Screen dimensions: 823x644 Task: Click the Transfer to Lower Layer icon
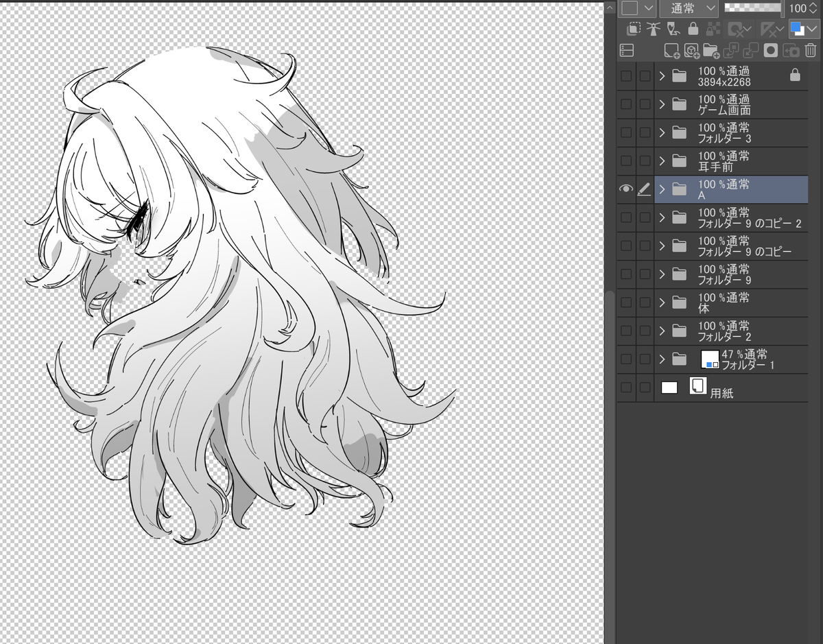731,50
